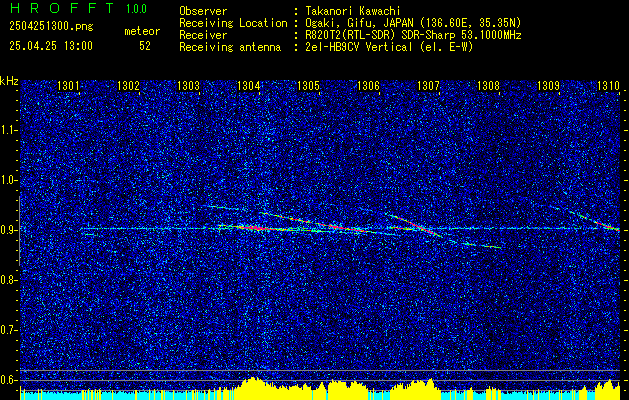Viewport: 629px width, 400px height.
Task: Click time marker 1308
Action: coord(488,86)
